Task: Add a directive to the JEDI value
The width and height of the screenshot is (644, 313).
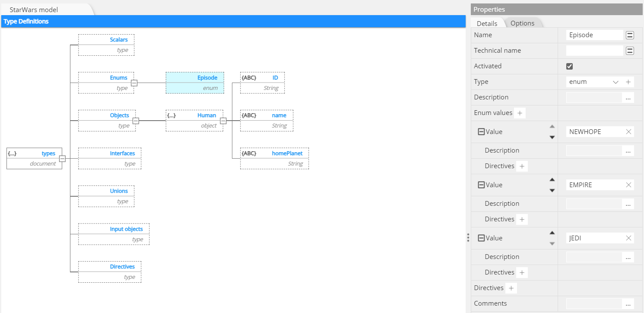Action: (522, 272)
